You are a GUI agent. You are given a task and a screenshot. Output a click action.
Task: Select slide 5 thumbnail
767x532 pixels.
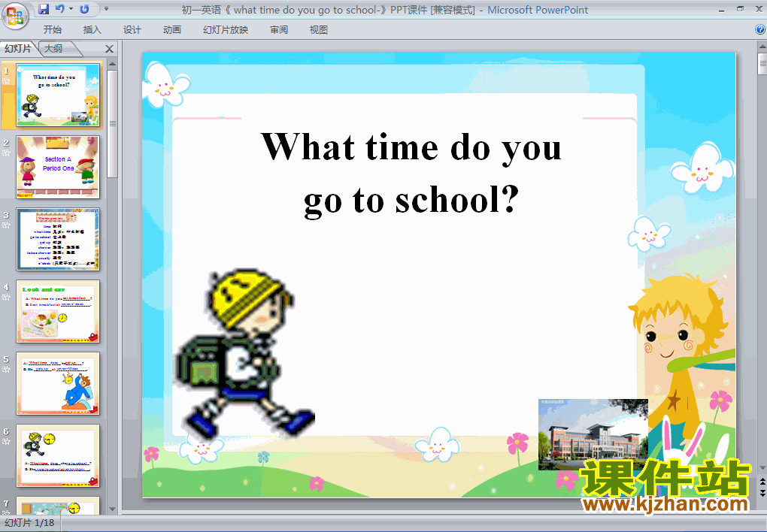pos(58,383)
